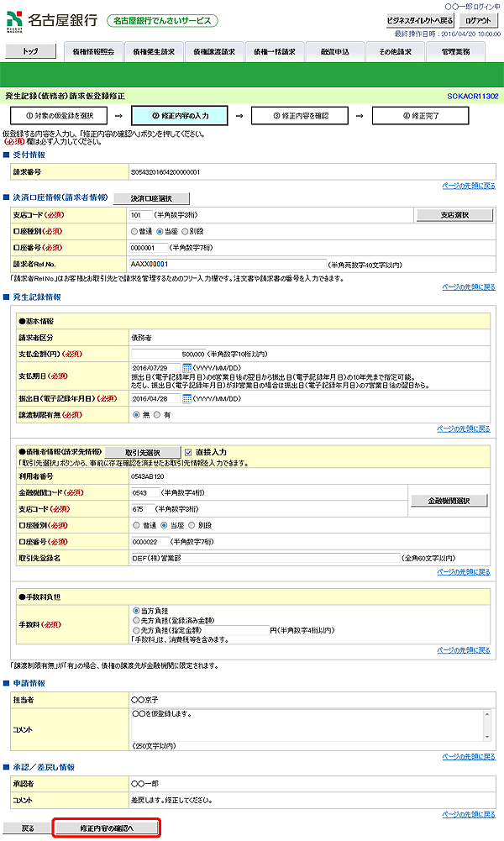Screen dimensions: 504x841
Task: Click the 支店選択 button
Action: pos(454,215)
